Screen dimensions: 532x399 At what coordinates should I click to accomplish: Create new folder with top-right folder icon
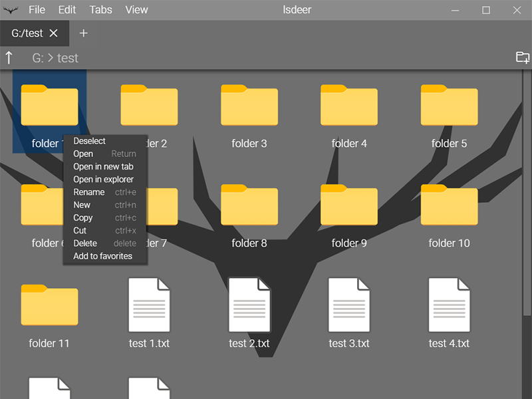point(523,57)
